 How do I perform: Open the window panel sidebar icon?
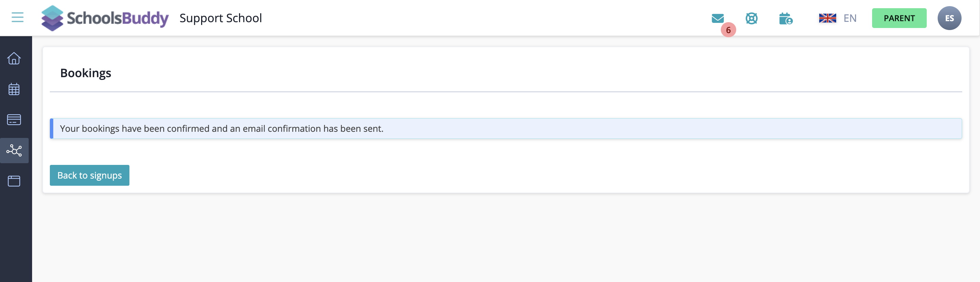click(14, 181)
